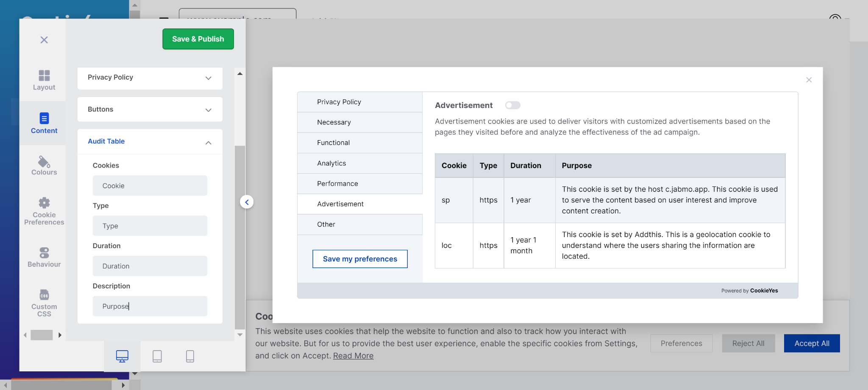Select Privacy Policy tab in the popup
Viewport: 868px width, 390px height.
pyautogui.click(x=360, y=102)
